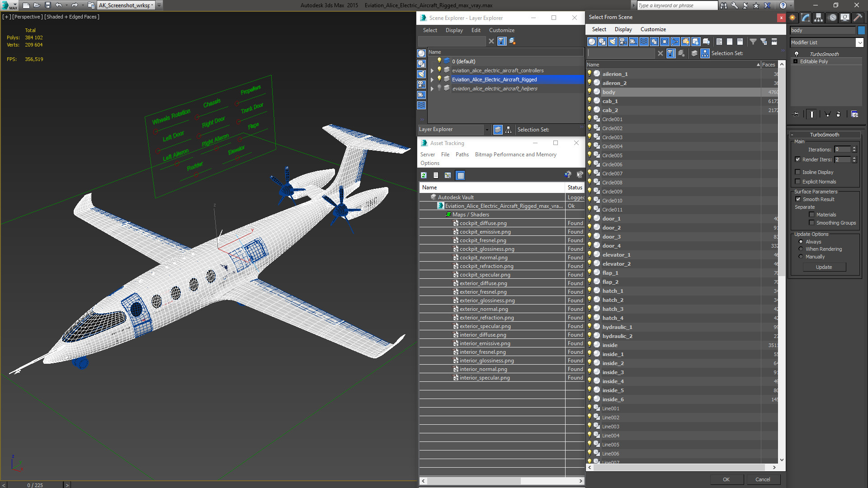Toggle helpers display filter in Select From Scene
Image resolution: width=868 pixels, height=488 pixels.
click(x=633, y=42)
